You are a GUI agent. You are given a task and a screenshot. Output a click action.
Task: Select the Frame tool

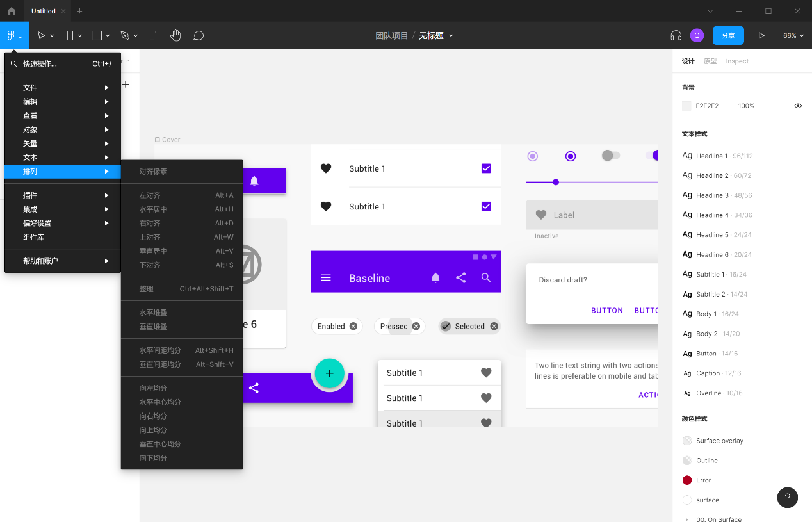point(70,36)
